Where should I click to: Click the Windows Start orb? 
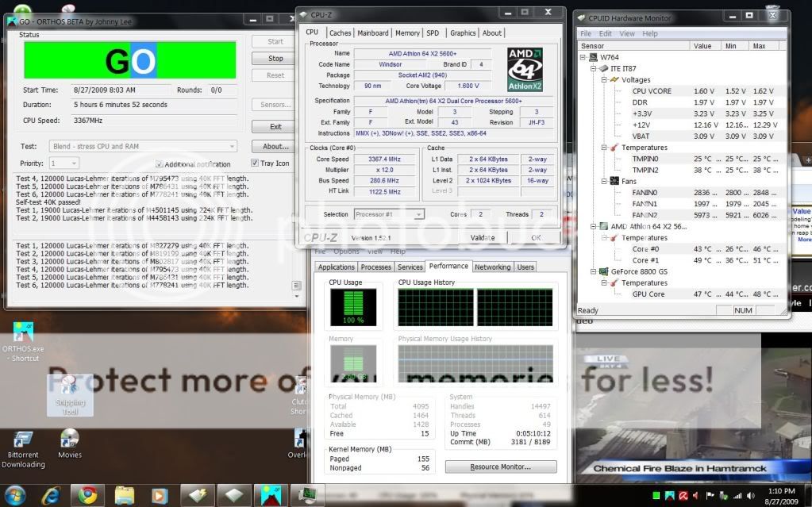coord(16,494)
